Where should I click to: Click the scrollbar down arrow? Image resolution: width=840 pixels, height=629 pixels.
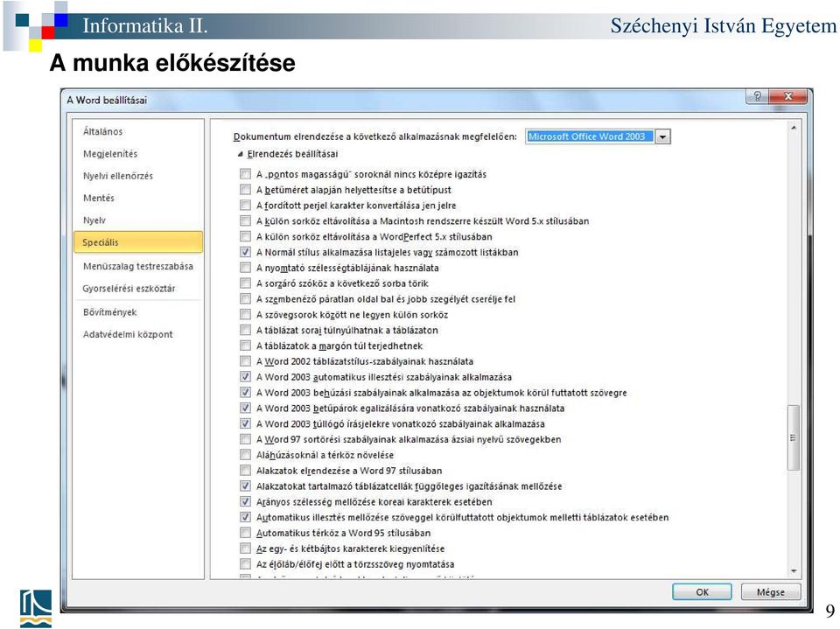click(x=794, y=571)
